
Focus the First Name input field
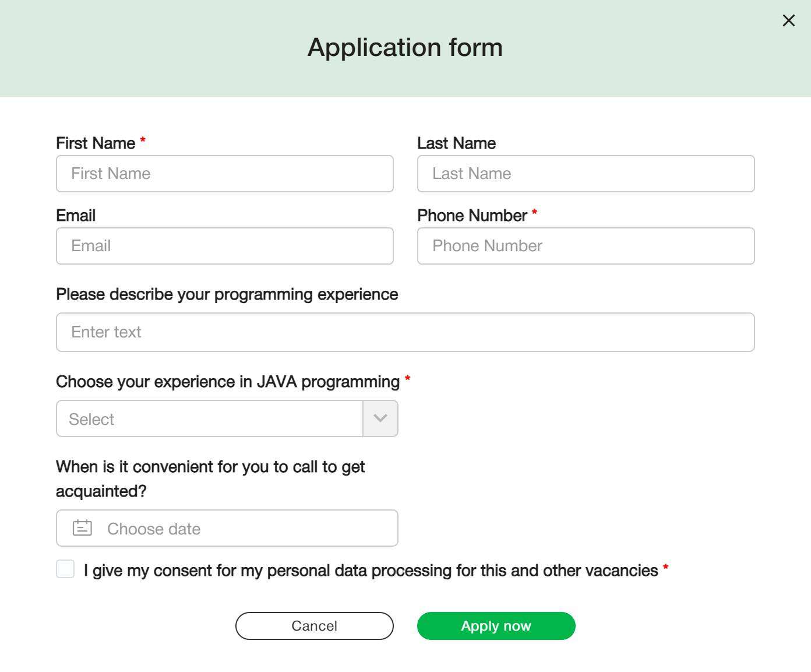(225, 174)
